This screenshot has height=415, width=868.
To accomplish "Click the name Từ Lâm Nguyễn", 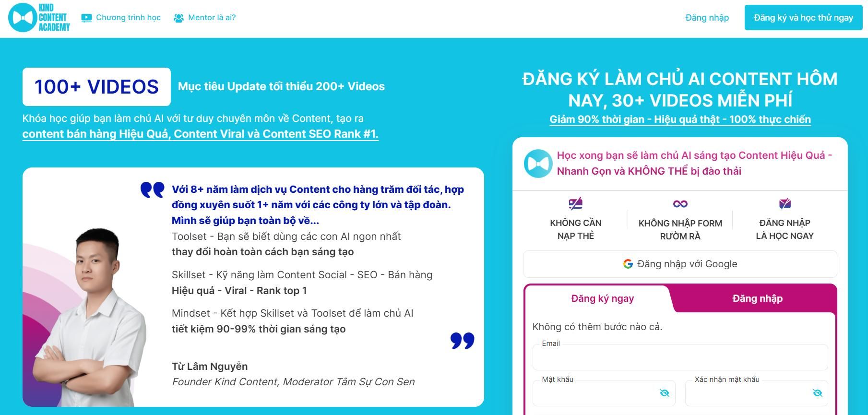I will pyautogui.click(x=210, y=367).
